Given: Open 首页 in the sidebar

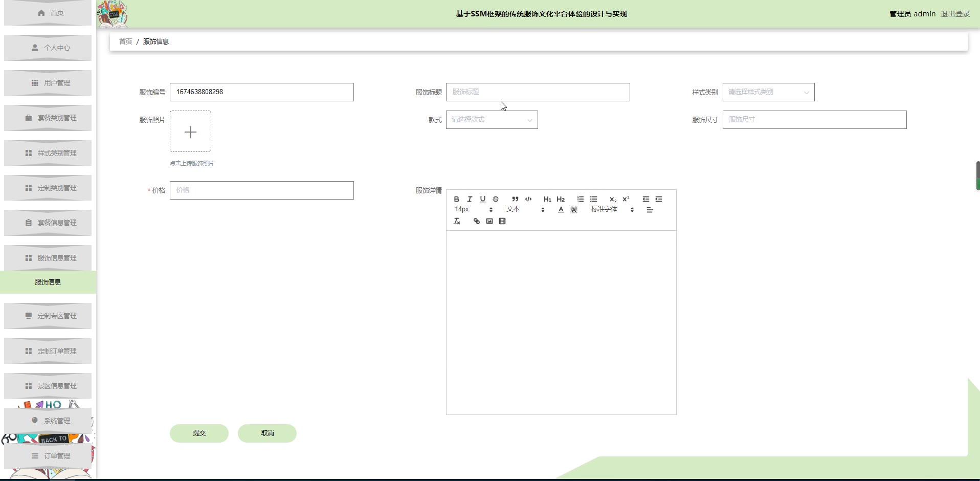Looking at the screenshot, I should tap(48, 13).
